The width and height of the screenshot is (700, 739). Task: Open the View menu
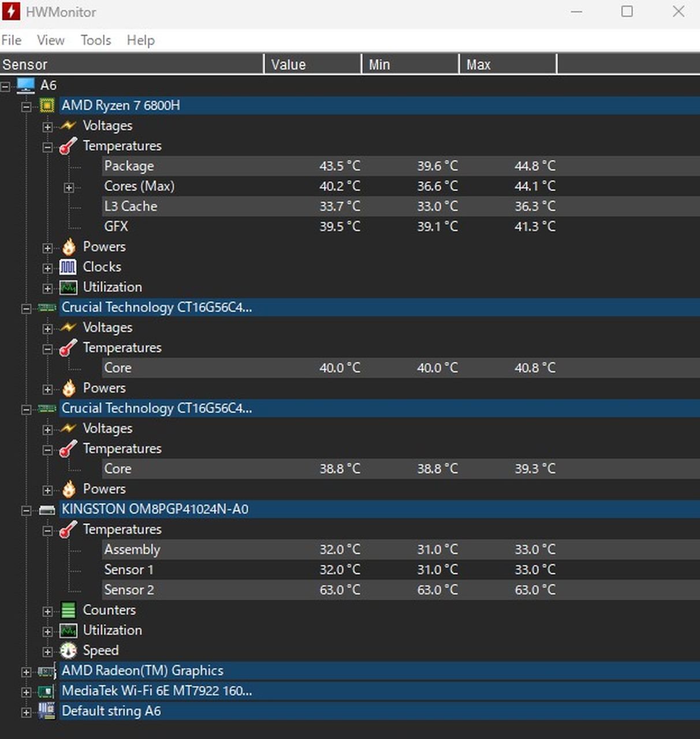click(x=51, y=40)
